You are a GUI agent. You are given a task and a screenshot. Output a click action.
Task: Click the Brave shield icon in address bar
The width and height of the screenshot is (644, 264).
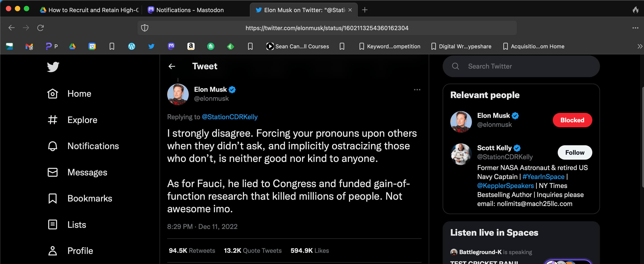pyautogui.click(x=145, y=28)
